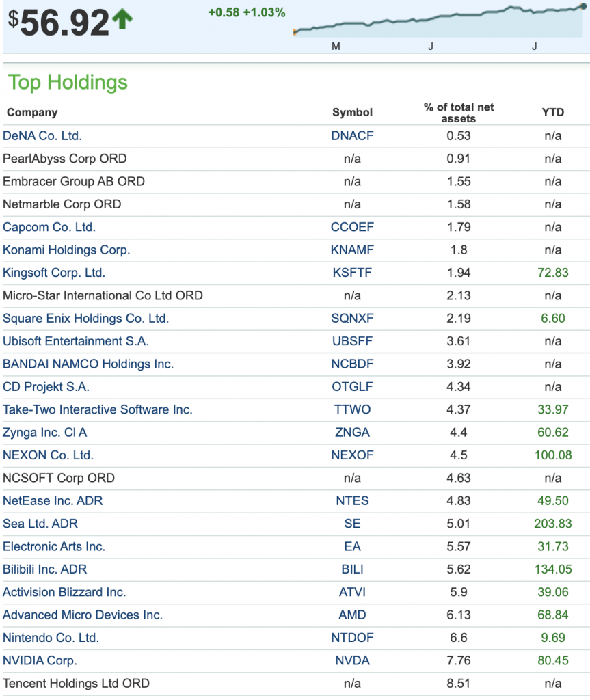Viewport: 590px width, 700px height.
Task: Click the green up arrow beside price
Action: click(x=122, y=20)
